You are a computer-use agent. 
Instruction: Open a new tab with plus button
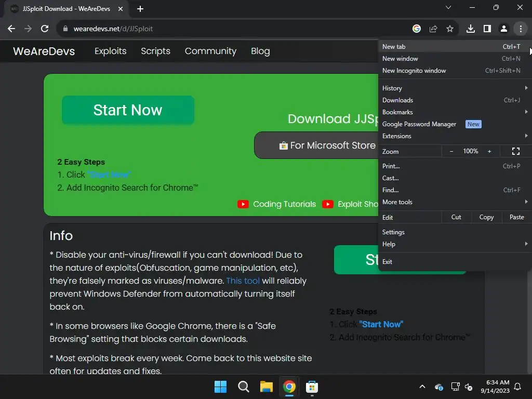140,9
